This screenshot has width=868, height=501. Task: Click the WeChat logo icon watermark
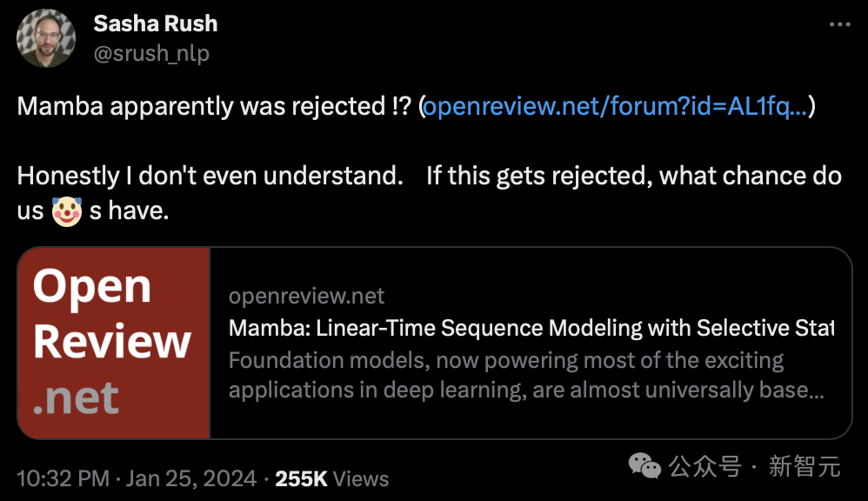(645, 466)
